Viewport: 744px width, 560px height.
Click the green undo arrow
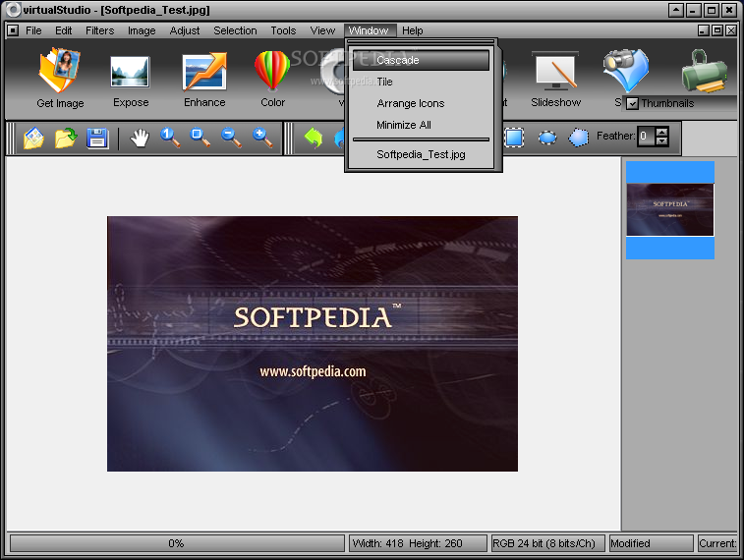tap(314, 138)
